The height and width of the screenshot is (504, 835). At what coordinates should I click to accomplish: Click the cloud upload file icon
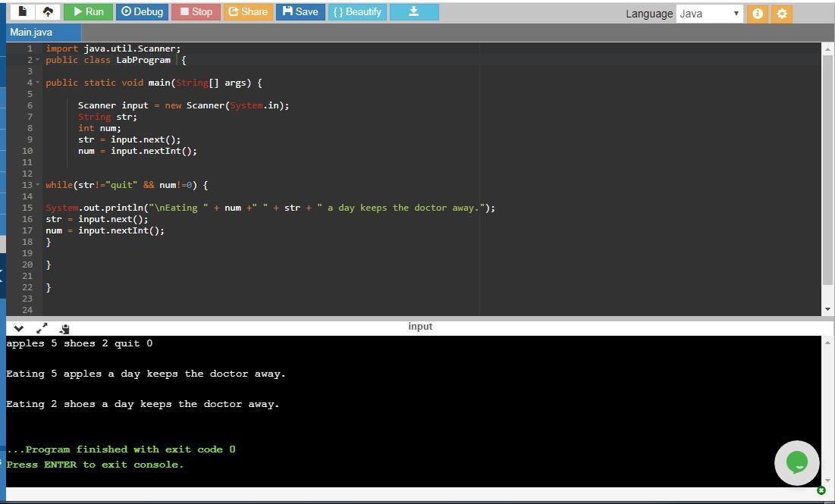pyautogui.click(x=48, y=12)
